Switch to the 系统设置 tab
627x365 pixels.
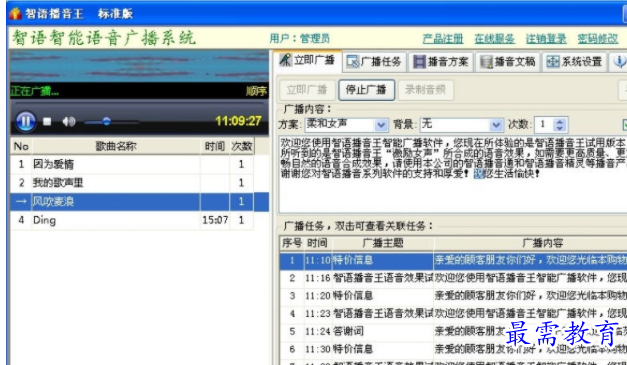coord(574,62)
